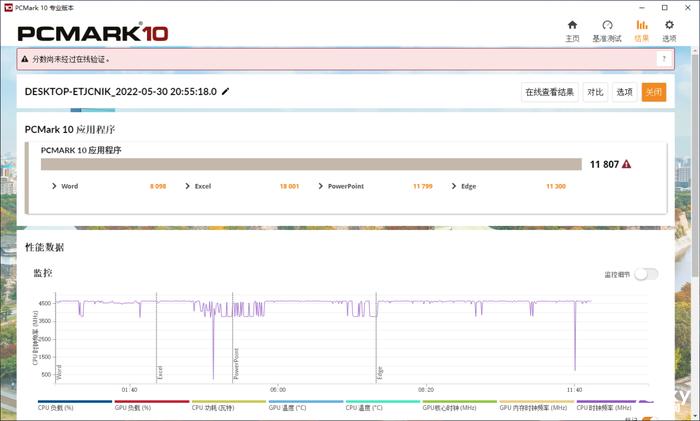The width and height of the screenshot is (700, 421).
Task: Open the Options (选项) tab with gear icon
Action: [669, 31]
